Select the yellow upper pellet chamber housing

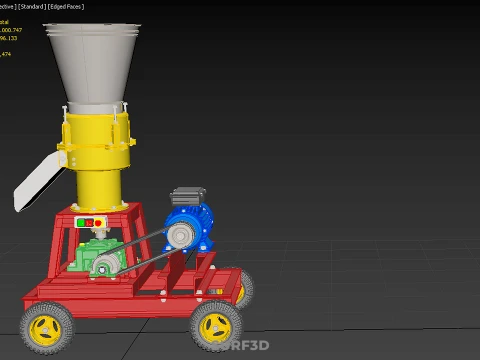point(98,142)
